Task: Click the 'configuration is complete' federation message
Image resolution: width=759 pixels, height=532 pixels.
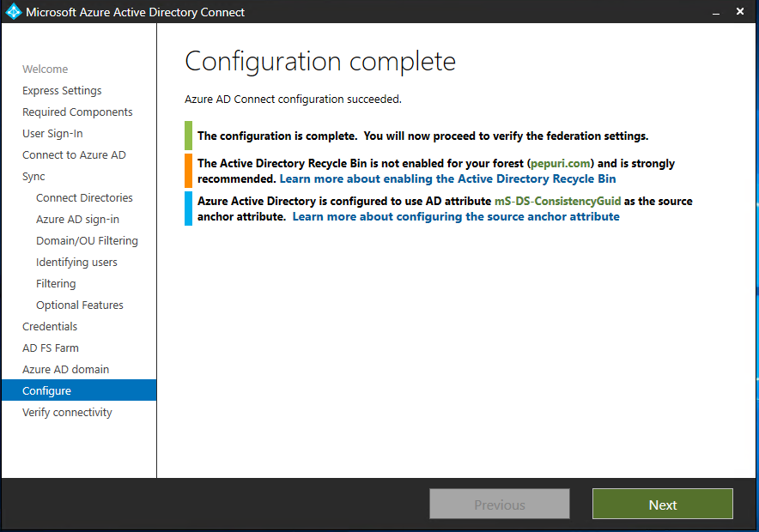Action: click(422, 136)
